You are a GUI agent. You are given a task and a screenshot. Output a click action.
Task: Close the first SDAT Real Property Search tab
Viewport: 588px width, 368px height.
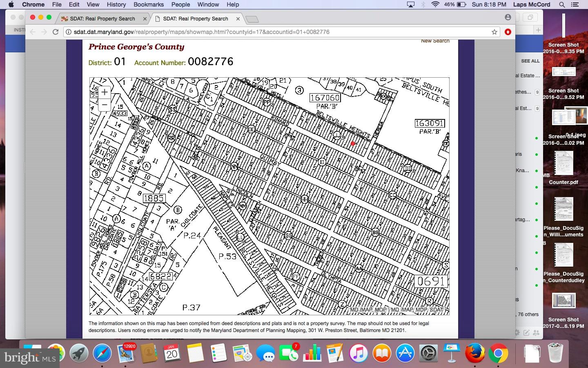click(145, 19)
